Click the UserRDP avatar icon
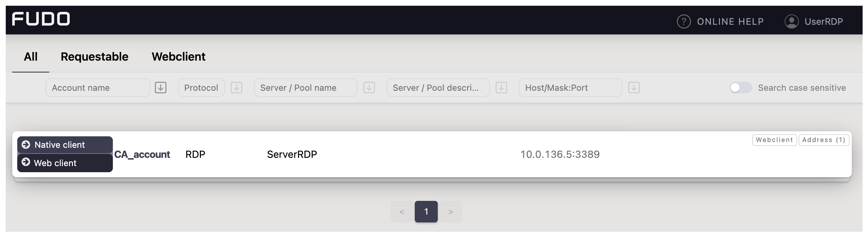Image resolution: width=868 pixels, height=240 pixels. (x=791, y=22)
